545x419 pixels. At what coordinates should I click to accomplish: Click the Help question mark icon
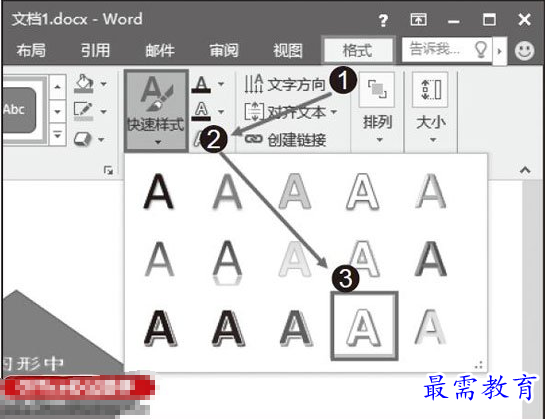(x=383, y=20)
